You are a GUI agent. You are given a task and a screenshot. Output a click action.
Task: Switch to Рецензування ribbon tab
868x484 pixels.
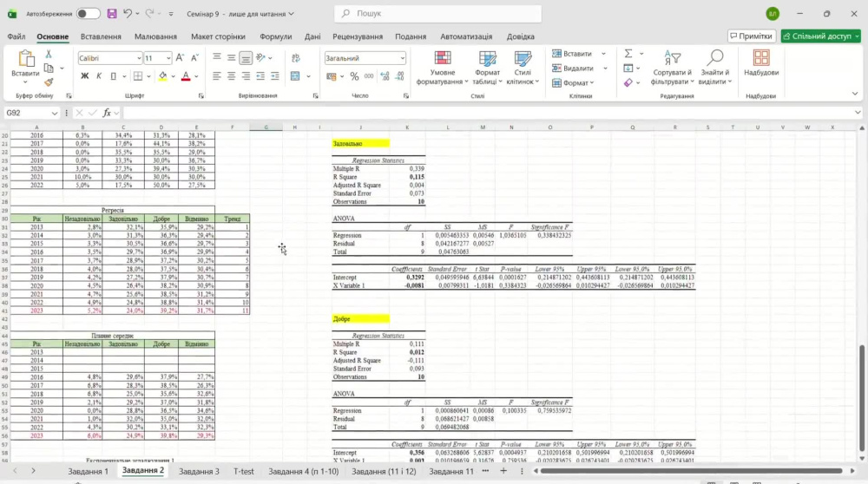[x=358, y=36]
